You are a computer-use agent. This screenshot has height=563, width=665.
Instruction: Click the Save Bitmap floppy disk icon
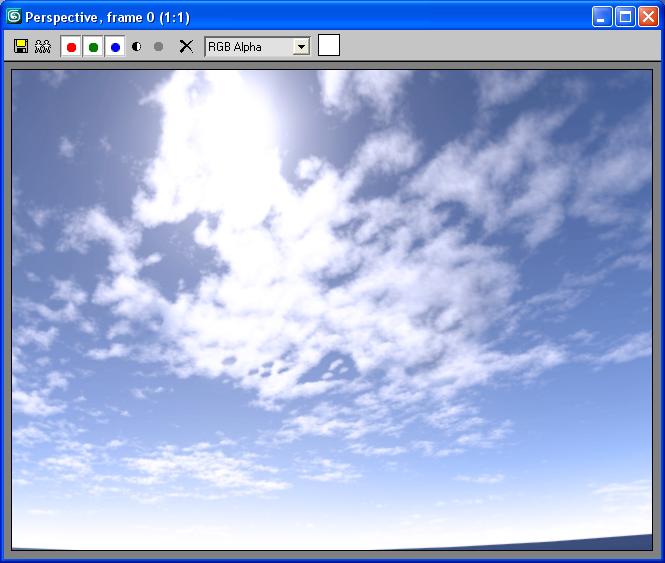[21, 46]
